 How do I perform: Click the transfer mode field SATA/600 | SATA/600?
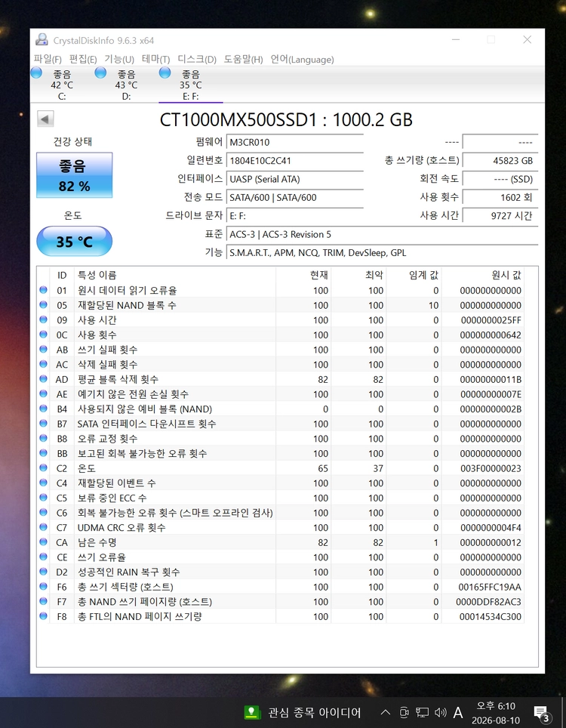point(294,197)
